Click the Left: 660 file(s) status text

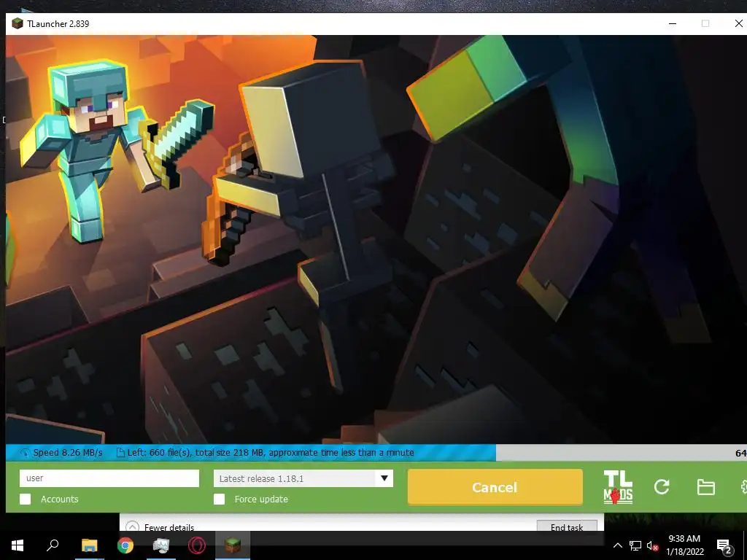click(x=270, y=452)
